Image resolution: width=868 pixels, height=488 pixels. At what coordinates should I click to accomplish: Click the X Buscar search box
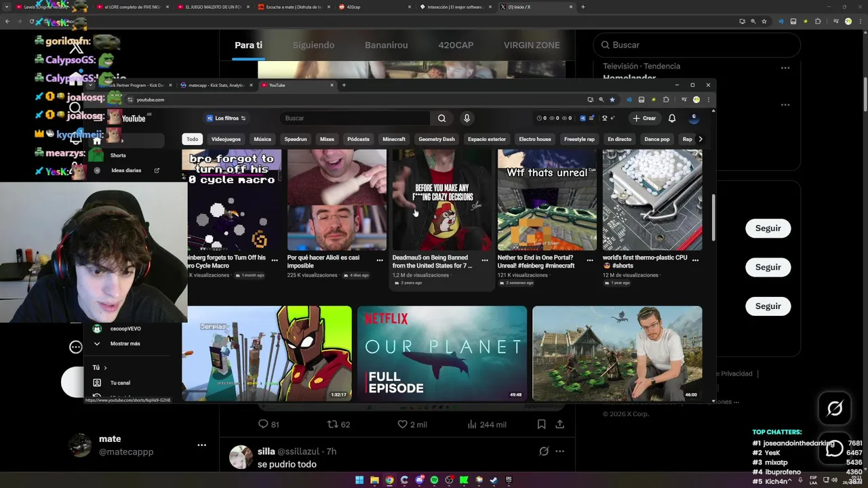pyautogui.click(x=696, y=45)
